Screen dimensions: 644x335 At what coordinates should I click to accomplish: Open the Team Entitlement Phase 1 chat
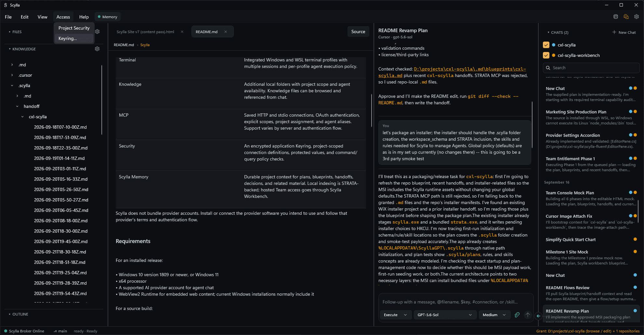591,164
